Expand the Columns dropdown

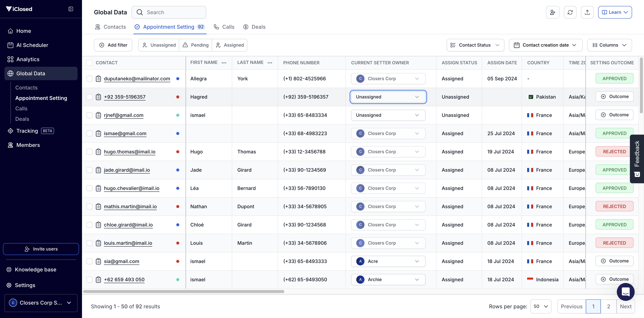pyautogui.click(x=609, y=45)
